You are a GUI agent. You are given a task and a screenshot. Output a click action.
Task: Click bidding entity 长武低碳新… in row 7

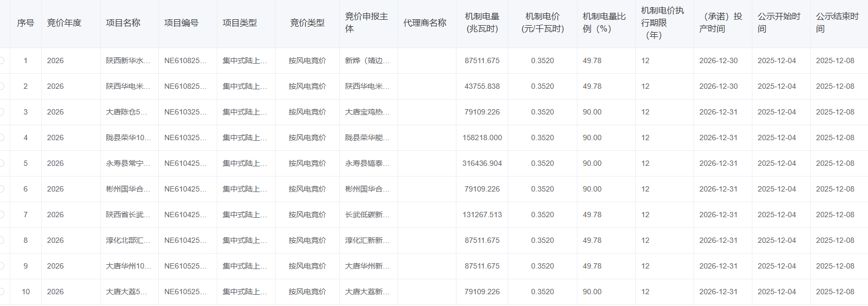point(367,215)
